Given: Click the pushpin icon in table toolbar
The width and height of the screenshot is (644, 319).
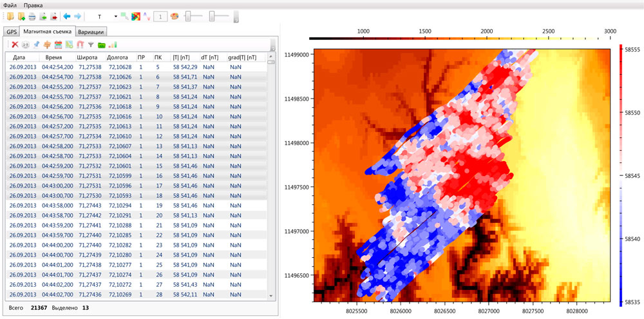Looking at the screenshot, I should (x=36, y=44).
